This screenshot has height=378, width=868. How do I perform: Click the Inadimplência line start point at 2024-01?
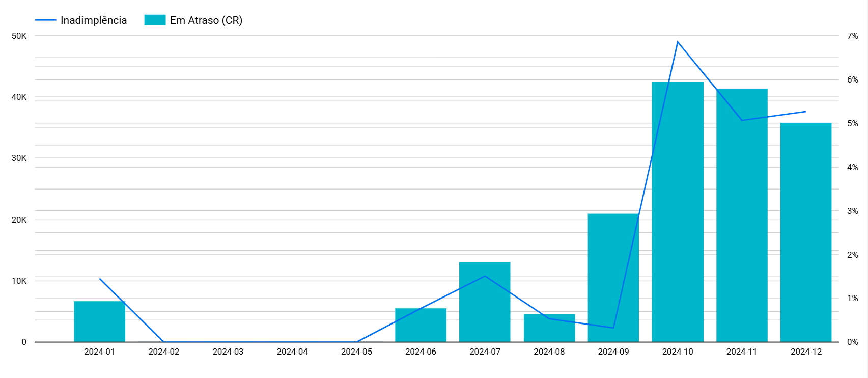click(x=100, y=279)
